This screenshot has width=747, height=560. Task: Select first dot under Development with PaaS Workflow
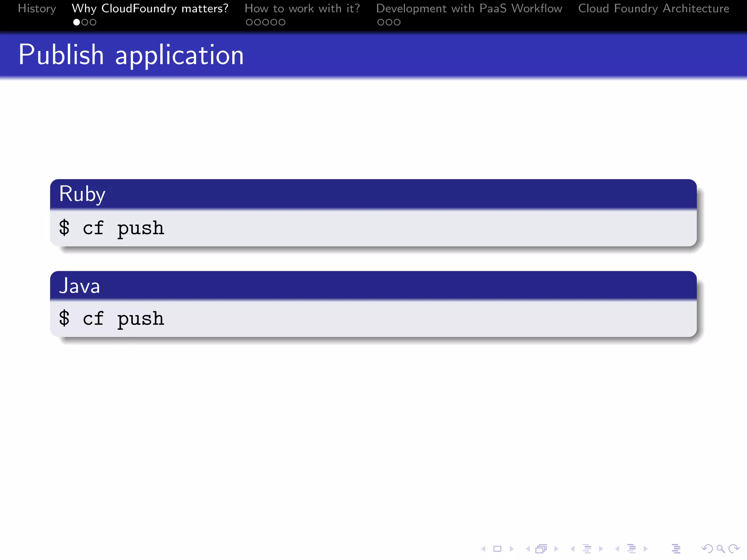381,22
